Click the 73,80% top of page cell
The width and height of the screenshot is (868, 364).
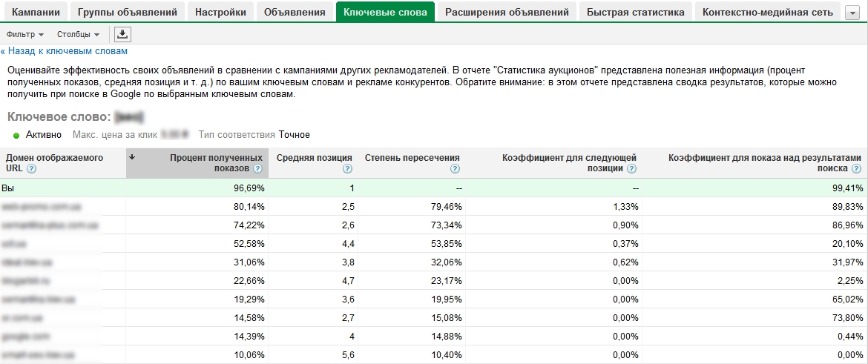[x=847, y=318]
